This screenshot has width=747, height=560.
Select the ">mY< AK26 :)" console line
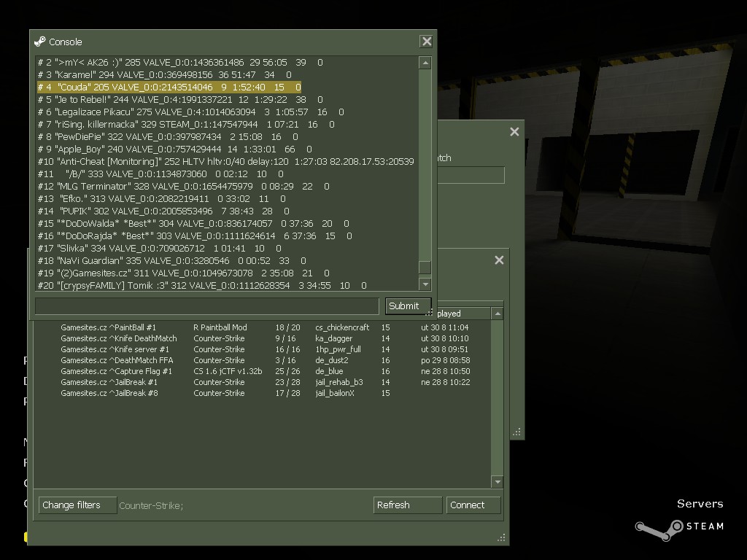coord(180,63)
